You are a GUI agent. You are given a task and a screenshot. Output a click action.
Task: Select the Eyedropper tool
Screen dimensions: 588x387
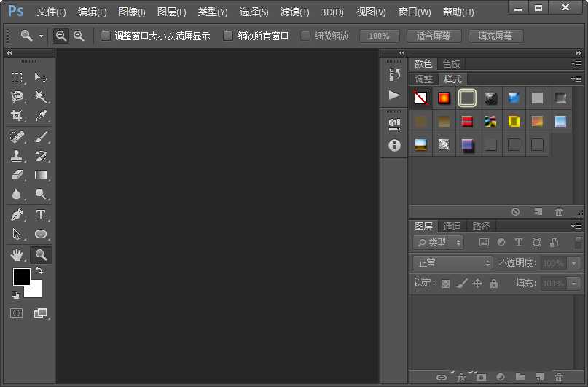pos(41,116)
